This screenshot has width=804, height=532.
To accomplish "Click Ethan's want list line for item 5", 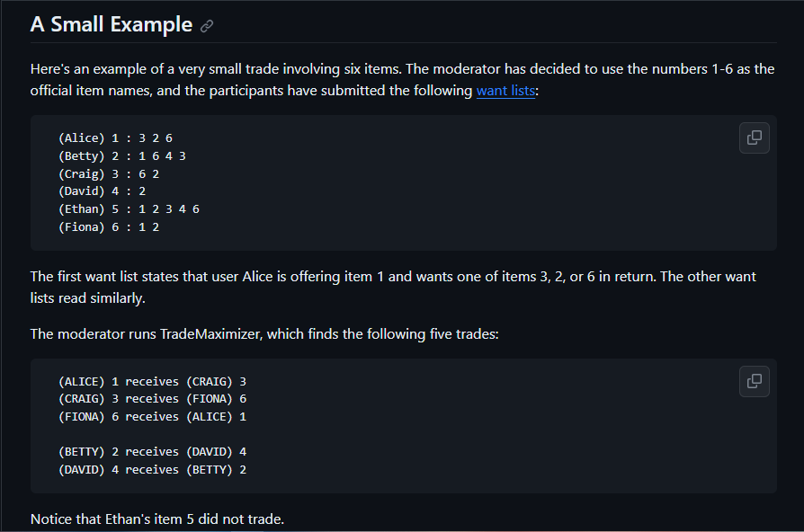I will 129,208.
